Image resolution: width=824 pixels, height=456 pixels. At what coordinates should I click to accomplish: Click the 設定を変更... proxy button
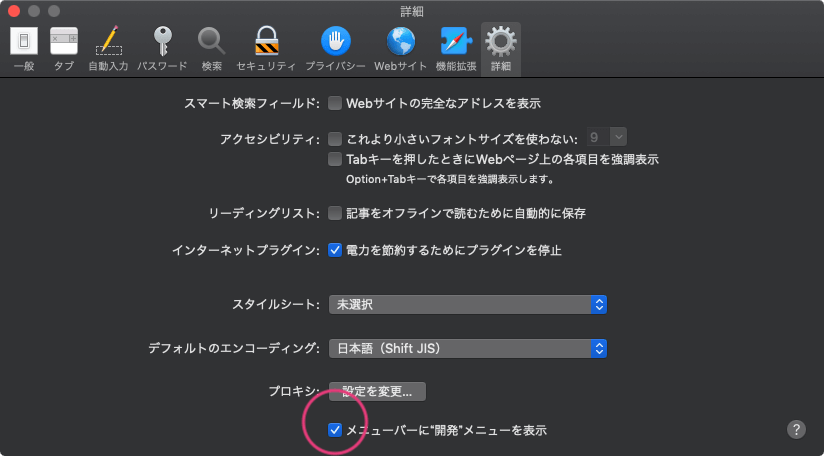click(x=377, y=391)
